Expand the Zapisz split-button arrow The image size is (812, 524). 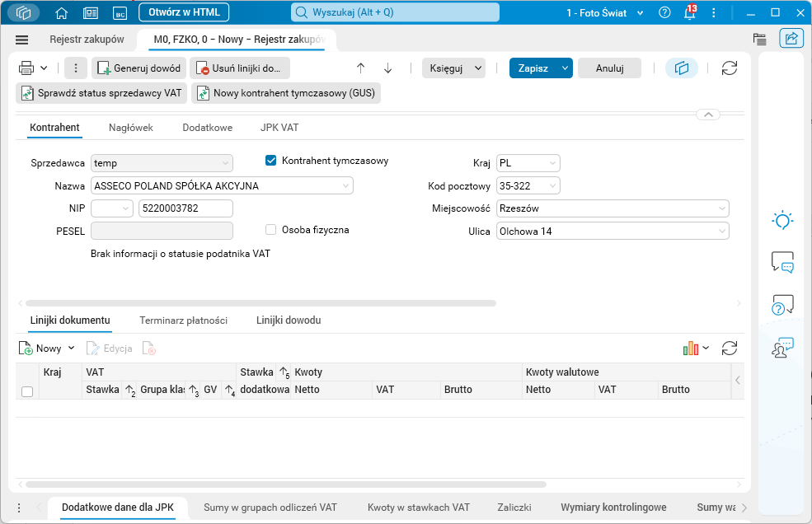(x=565, y=68)
